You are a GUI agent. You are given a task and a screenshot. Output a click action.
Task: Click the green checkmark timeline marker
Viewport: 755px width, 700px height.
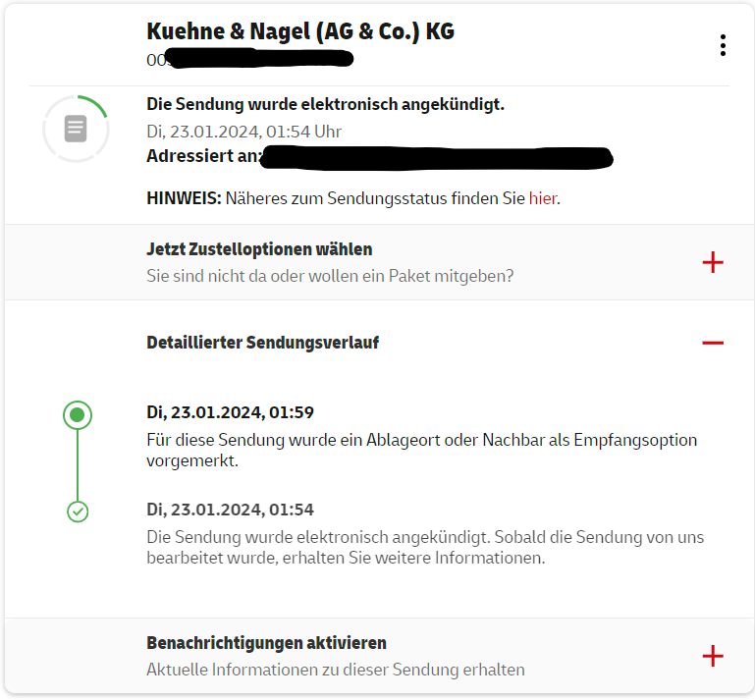point(78,512)
